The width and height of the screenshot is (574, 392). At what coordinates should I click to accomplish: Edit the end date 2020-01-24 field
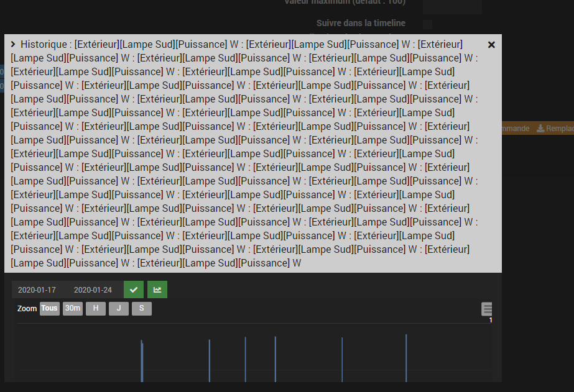point(93,290)
